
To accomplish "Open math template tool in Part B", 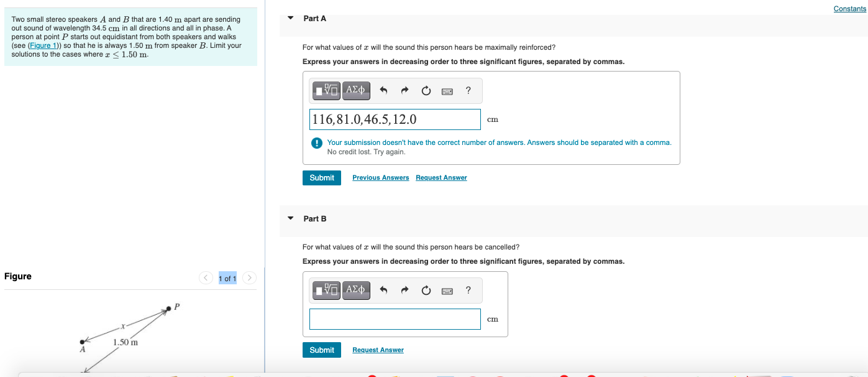I will [x=327, y=290].
